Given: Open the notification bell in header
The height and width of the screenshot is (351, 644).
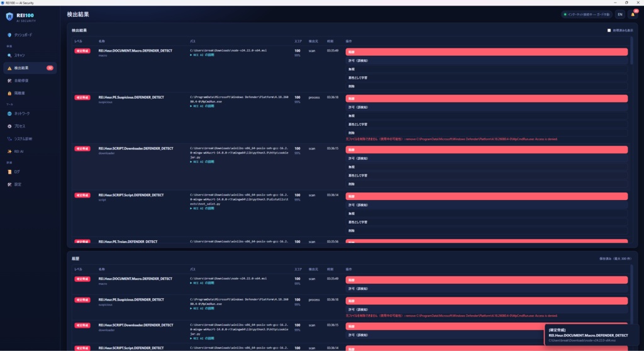Looking at the screenshot, I should pos(633,14).
